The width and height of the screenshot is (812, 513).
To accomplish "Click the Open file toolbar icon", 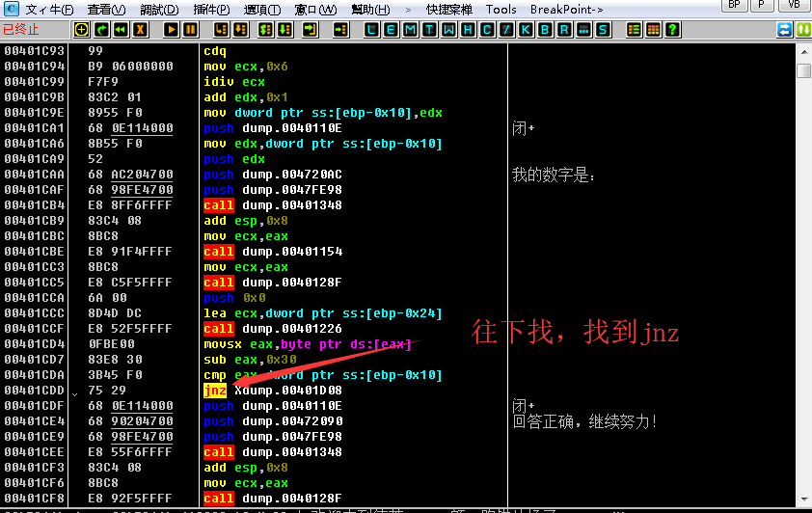I will click(81, 30).
